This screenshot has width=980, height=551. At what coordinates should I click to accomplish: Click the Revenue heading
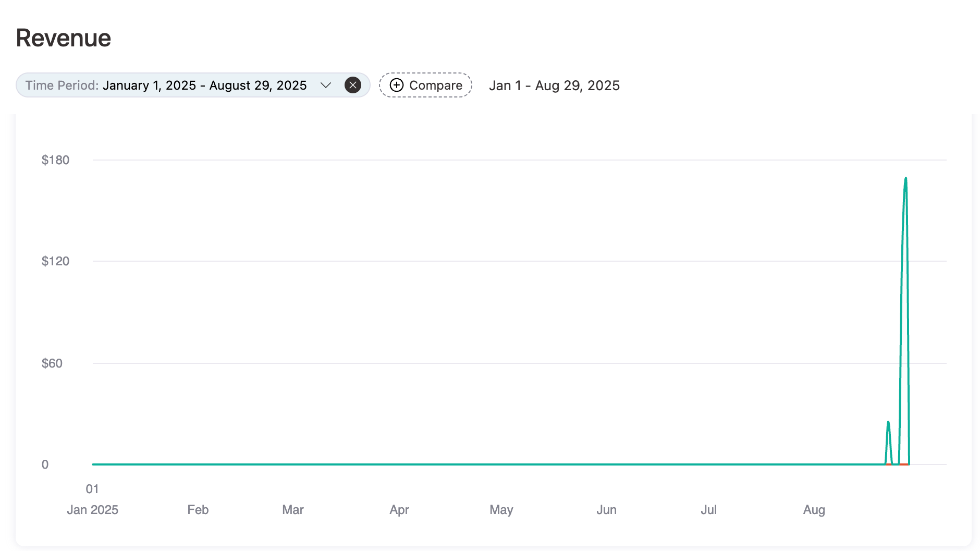(63, 38)
